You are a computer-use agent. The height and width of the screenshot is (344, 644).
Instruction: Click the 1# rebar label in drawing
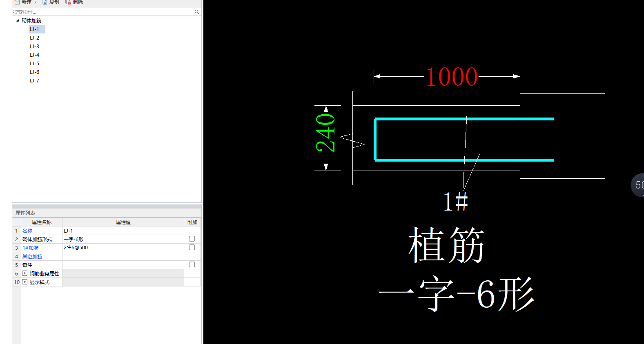(455, 202)
